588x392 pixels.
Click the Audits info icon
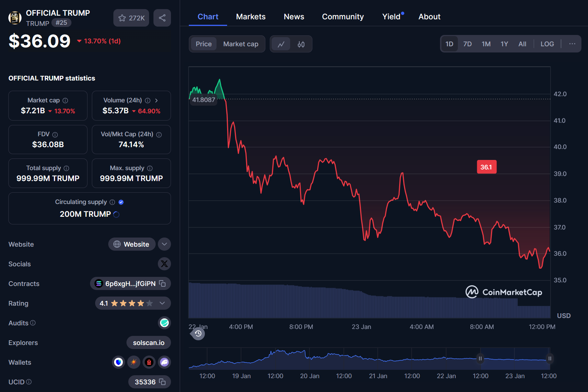pos(33,323)
